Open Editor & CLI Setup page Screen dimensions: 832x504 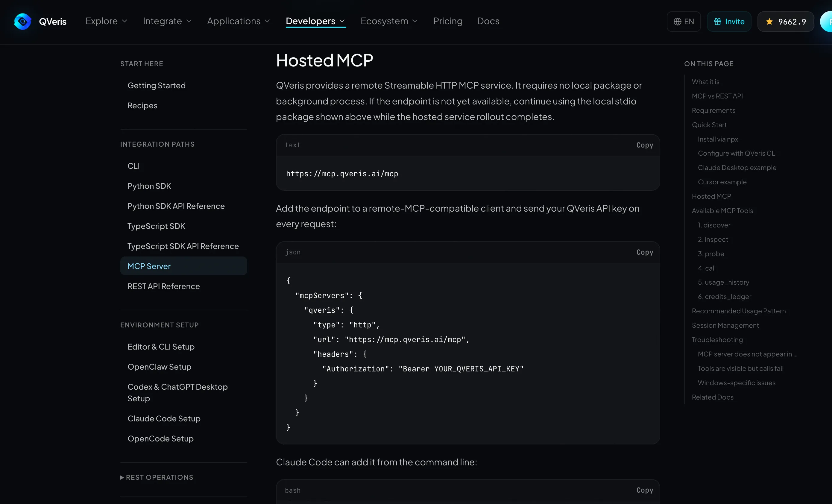tap(161, 347)
